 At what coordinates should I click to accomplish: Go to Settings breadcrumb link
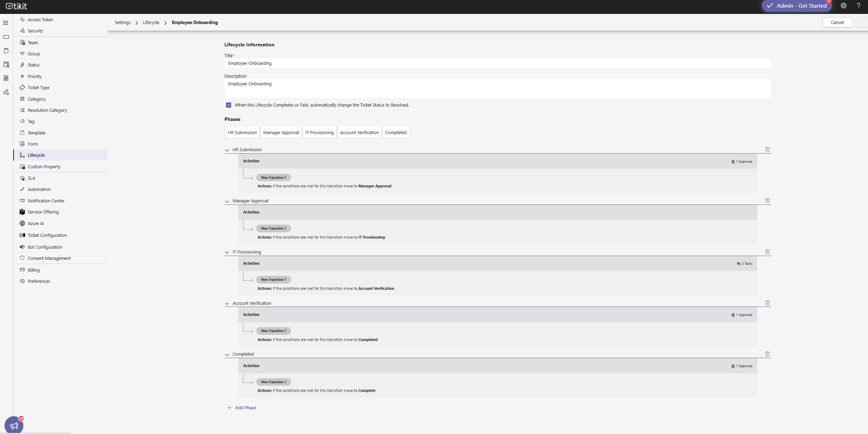[123, 22]
